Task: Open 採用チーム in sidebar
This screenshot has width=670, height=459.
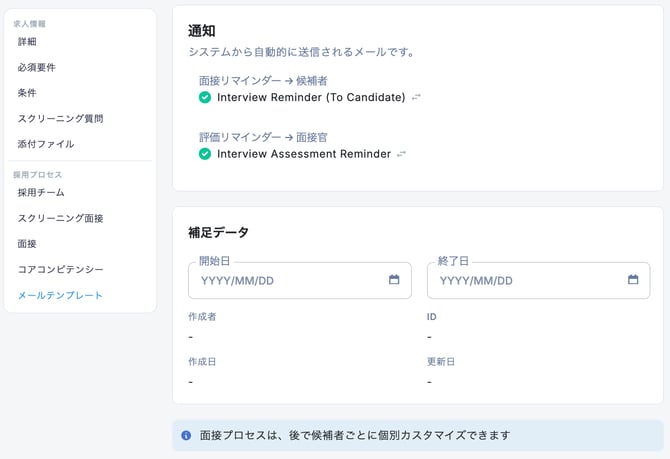Action: [x=41, y=193]
